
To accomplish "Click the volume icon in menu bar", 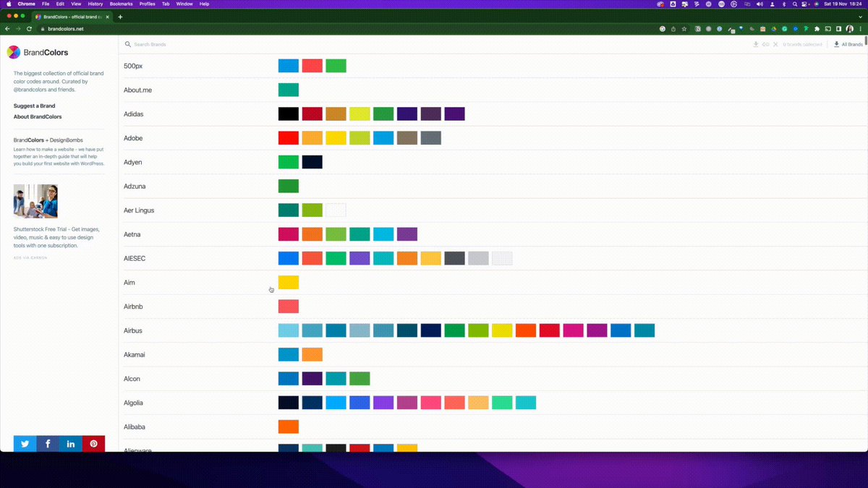I will tap(758, 4).
